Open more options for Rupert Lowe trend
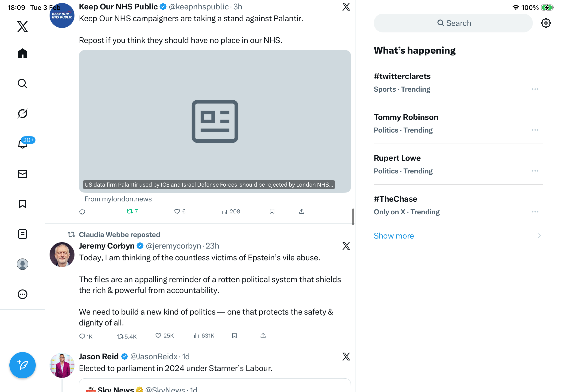561x392 pixels. click(x=535, y=171)
